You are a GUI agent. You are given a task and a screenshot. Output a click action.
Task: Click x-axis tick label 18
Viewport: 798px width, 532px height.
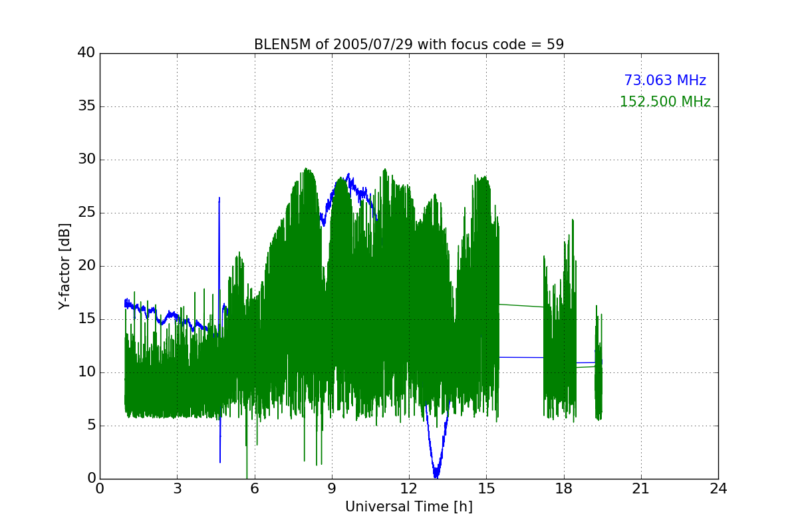coord(564,489)
